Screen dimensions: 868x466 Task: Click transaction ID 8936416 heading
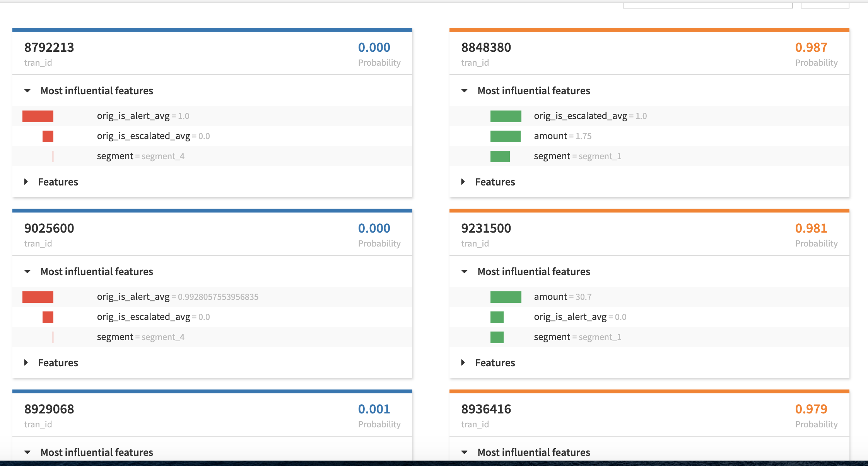pyautogui.click(x=486, y=409)
